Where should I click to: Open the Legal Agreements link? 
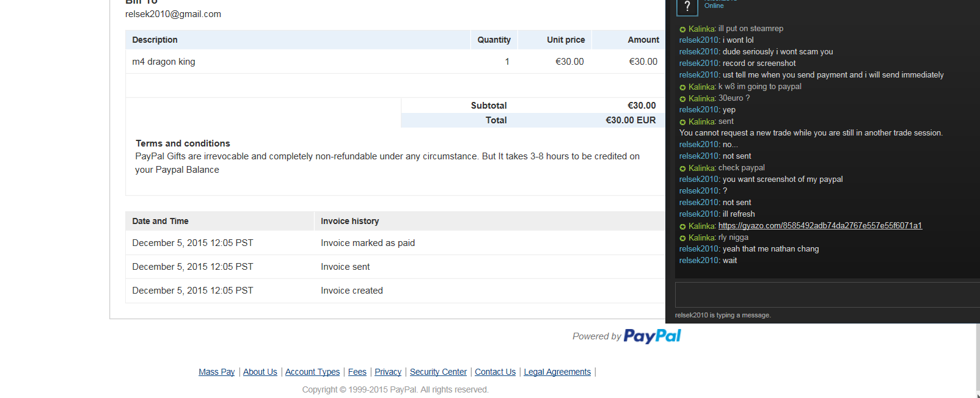pos(557,372)
